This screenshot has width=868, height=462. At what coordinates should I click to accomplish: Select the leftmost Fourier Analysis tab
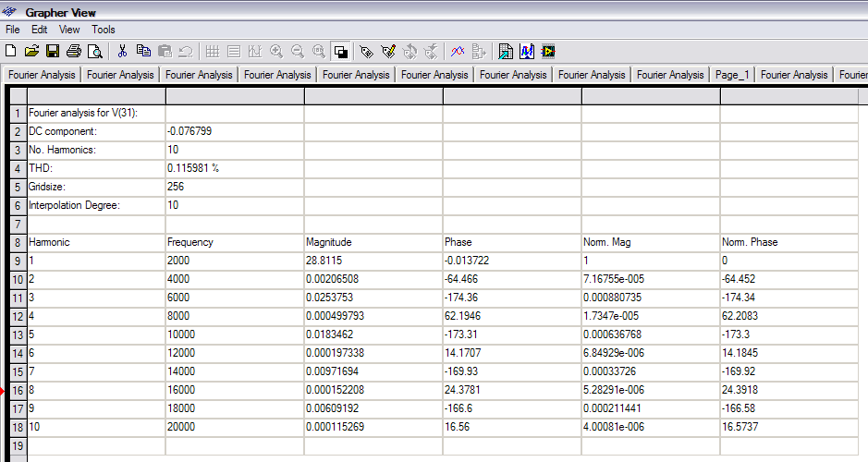click(42, 75)
